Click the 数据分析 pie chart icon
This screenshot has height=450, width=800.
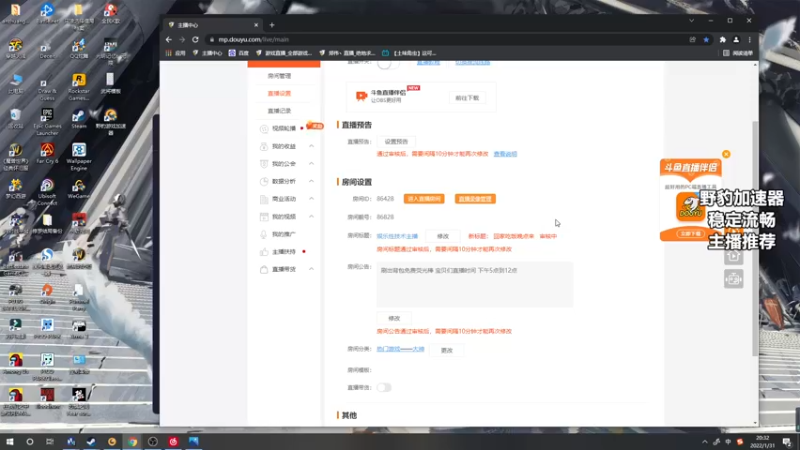click(264, 182)
